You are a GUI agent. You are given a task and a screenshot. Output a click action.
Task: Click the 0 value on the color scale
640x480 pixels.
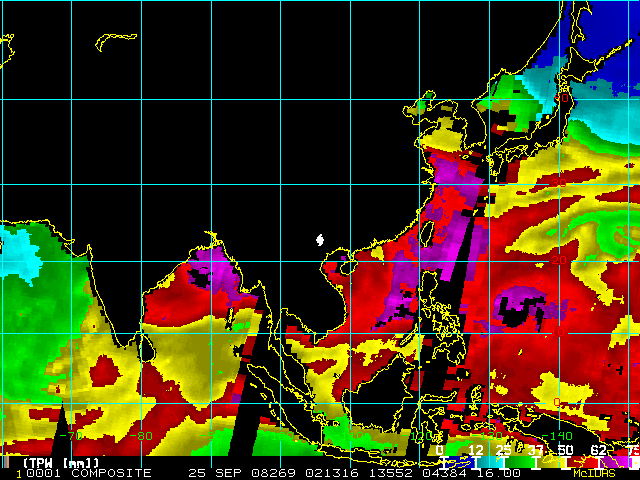(x=440, y=451)
